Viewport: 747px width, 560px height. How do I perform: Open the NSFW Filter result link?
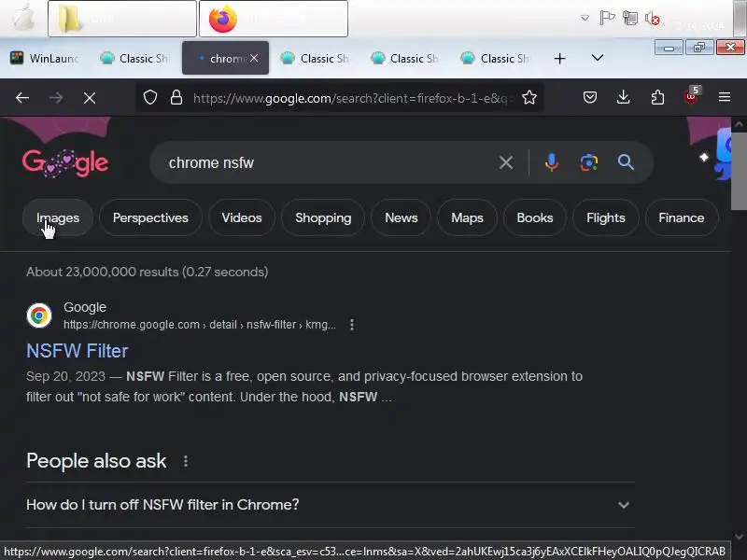coord(78,351)
